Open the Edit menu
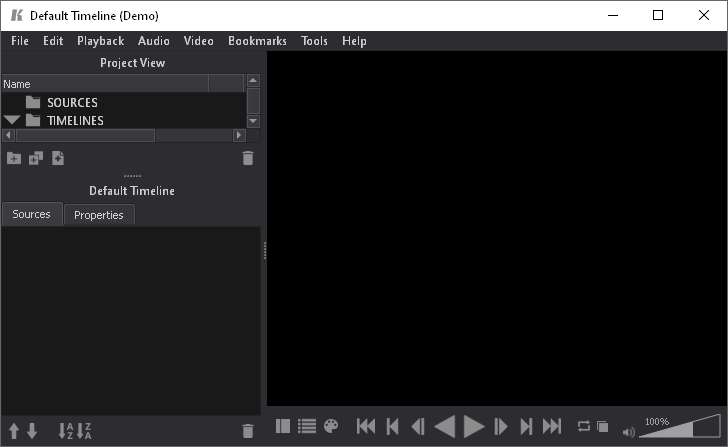This screenshot has height=447, width=728. tap(53, 41)
